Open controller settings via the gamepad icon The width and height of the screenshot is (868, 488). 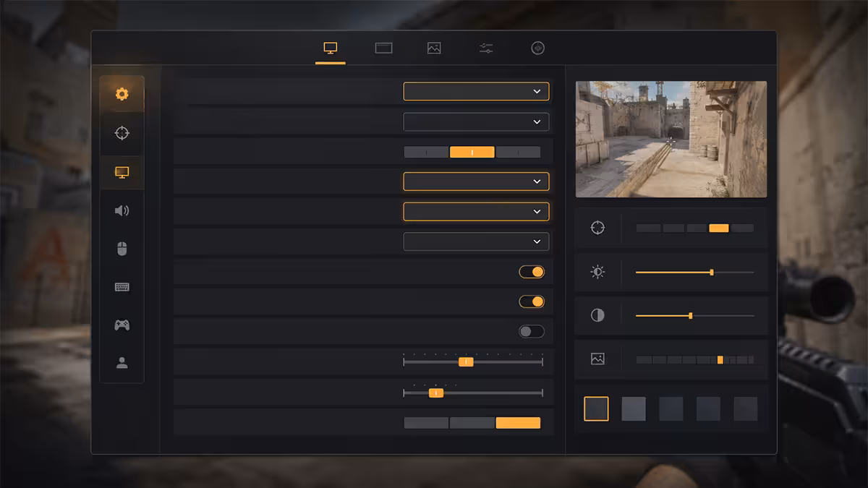122,325
